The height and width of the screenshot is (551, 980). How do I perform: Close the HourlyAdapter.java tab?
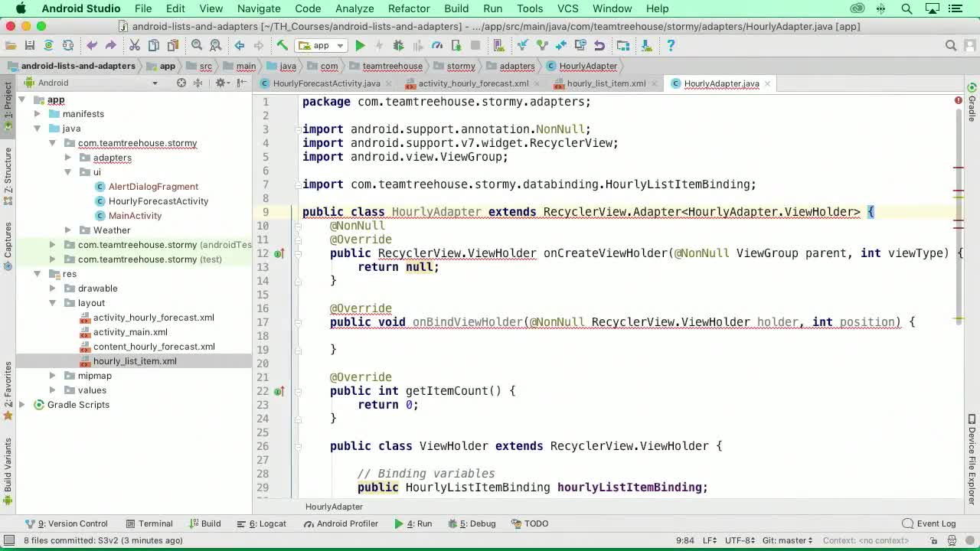tap(767, 83)
